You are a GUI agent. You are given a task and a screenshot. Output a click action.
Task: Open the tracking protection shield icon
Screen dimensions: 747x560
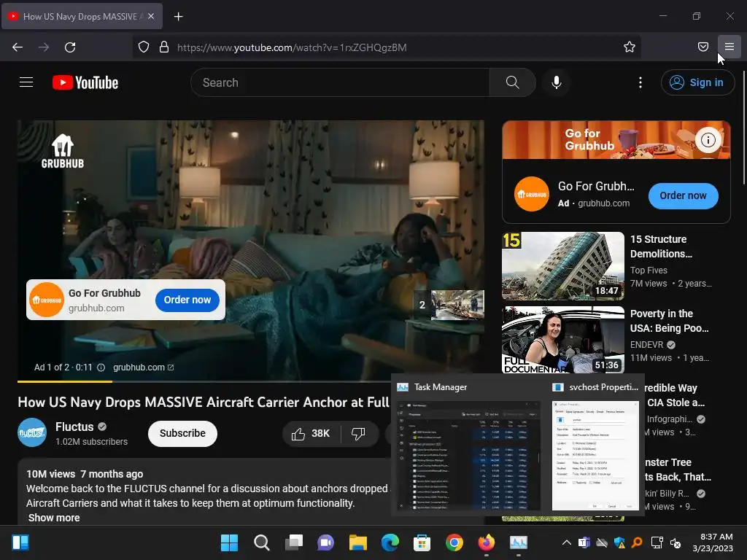[144, 47]
